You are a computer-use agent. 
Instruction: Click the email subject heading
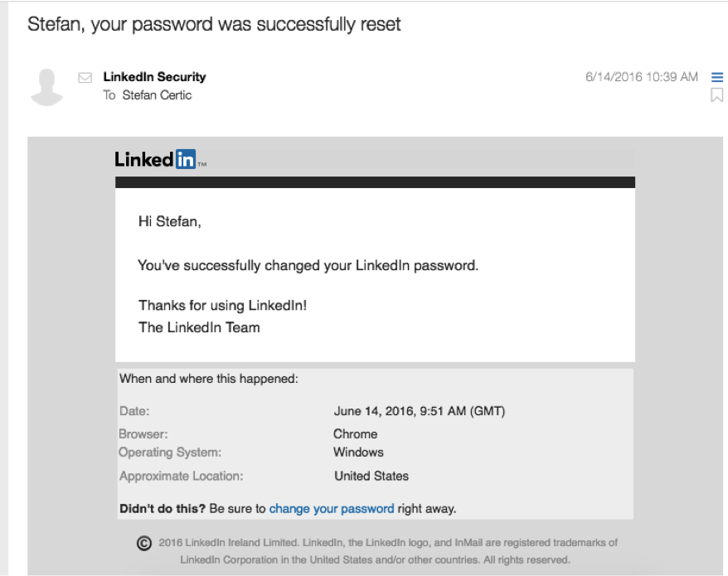pos(214,24)
